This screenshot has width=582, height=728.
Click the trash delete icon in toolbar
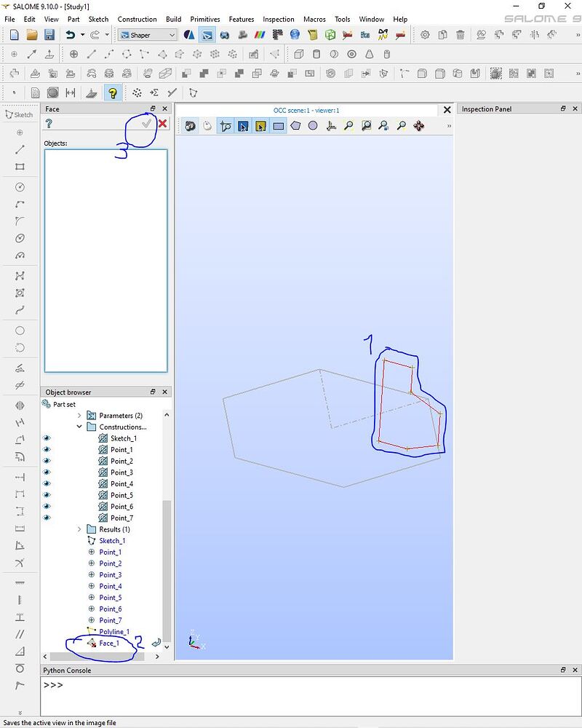tap(461, 35)
